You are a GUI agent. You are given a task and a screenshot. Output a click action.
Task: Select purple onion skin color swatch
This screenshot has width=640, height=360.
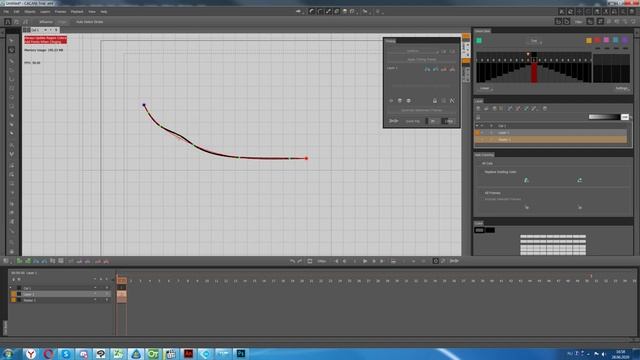(x=624, y=40)
